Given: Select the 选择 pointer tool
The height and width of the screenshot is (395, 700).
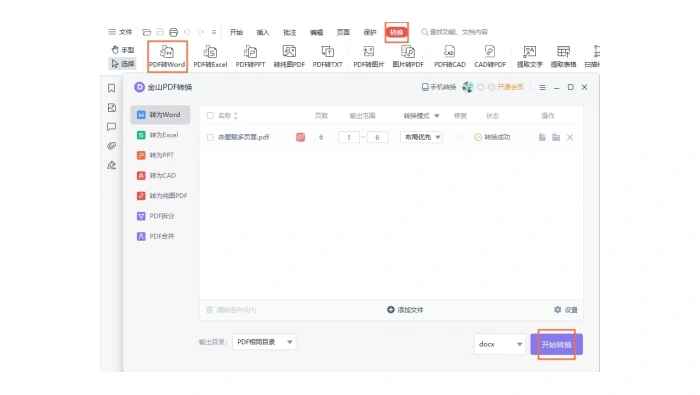Looking at the screenshot, I should (123, 64).
